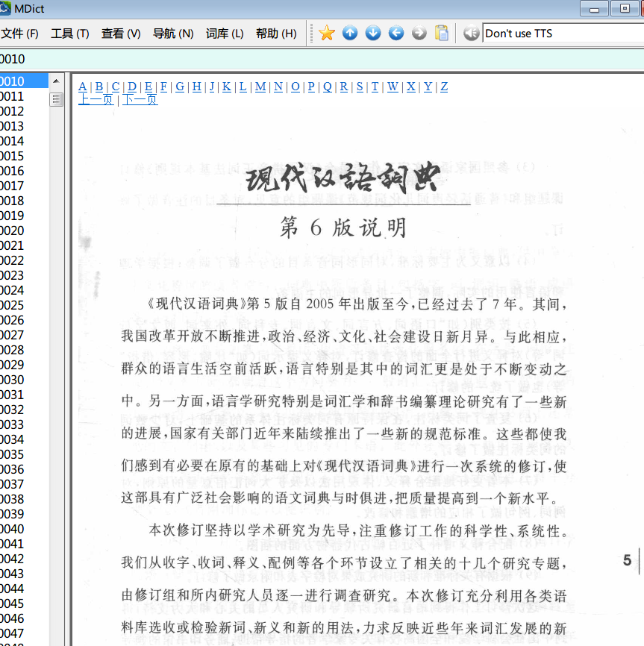Click the entry list scrollbar thumb

pos(57,99)
